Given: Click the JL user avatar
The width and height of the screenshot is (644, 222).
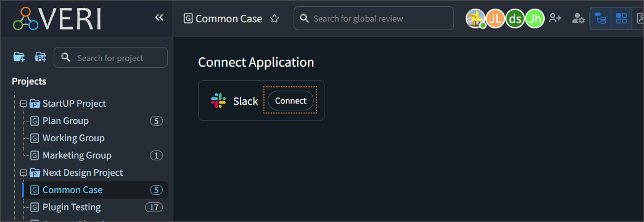Looking at the screenshot, I should point(495,18).
